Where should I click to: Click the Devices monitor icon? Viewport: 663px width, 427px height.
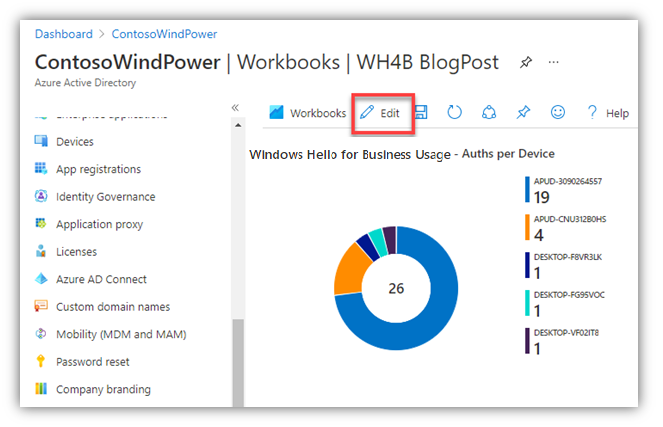pyautogui.click(x=41, y=141)
